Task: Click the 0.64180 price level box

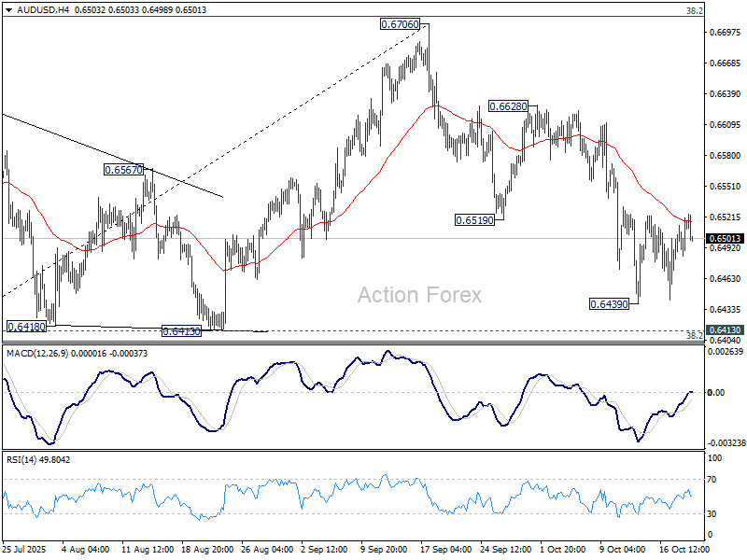Action: click(x=25, y=326)
